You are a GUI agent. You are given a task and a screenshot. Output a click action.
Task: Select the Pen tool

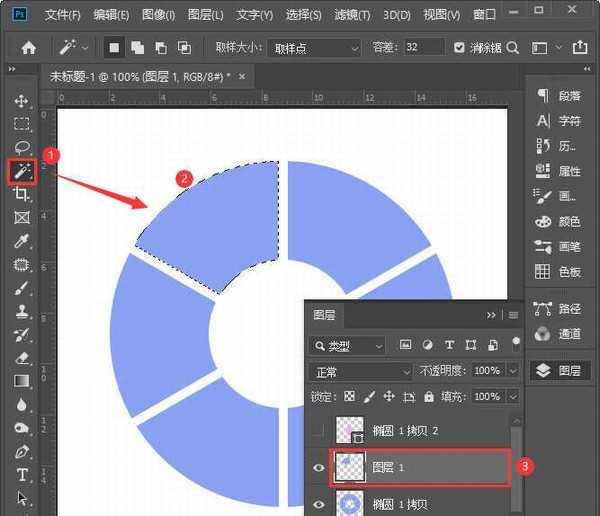tap(21, 451)
